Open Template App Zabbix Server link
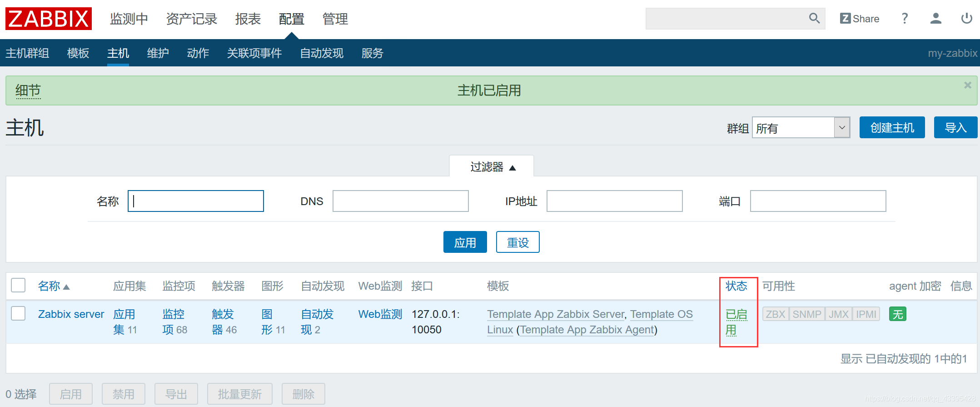The image size is (980, 407). 556,314
